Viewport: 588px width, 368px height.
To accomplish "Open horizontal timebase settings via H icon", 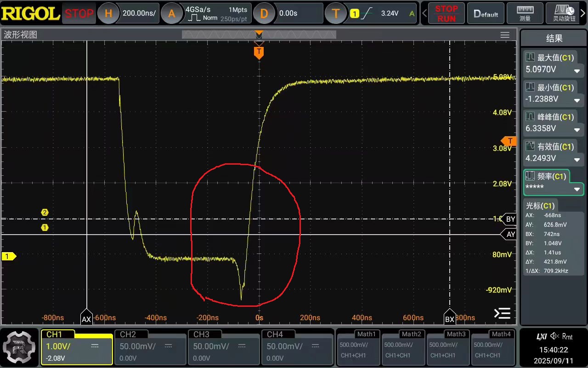I will click(x=108, y=13).
